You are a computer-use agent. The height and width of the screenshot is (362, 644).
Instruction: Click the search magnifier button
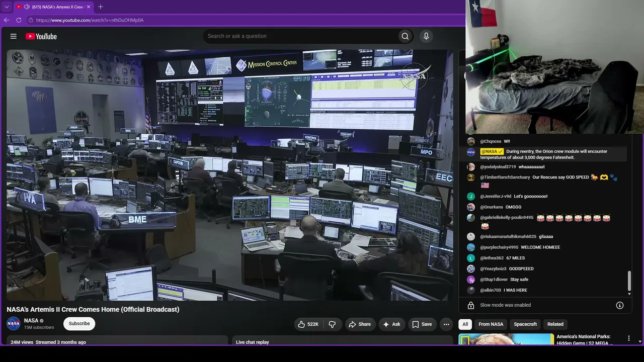(x=405, y=36)
